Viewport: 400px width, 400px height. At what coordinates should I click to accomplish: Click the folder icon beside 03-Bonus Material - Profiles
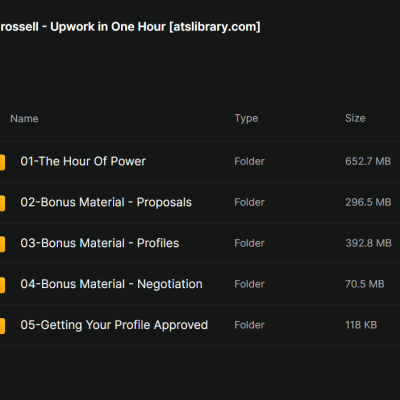tap(2, 244)
